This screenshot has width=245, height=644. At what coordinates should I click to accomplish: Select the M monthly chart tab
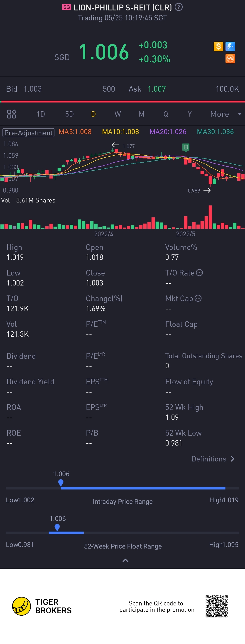coord(142,114)
